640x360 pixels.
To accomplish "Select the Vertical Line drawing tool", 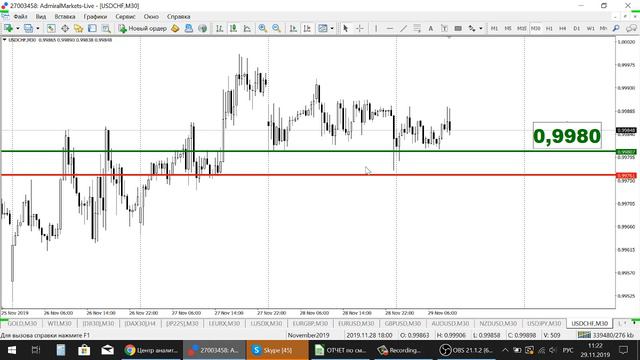I will (376, 28).
